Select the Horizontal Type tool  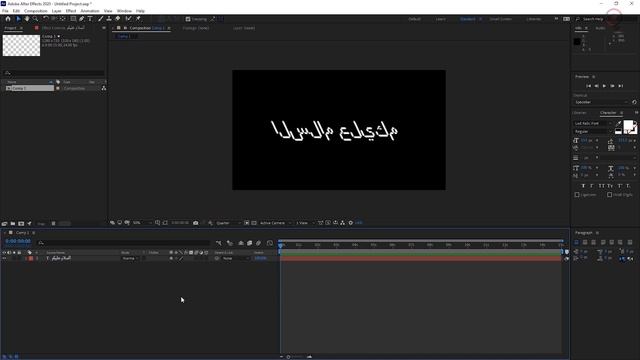pos(90,19)
